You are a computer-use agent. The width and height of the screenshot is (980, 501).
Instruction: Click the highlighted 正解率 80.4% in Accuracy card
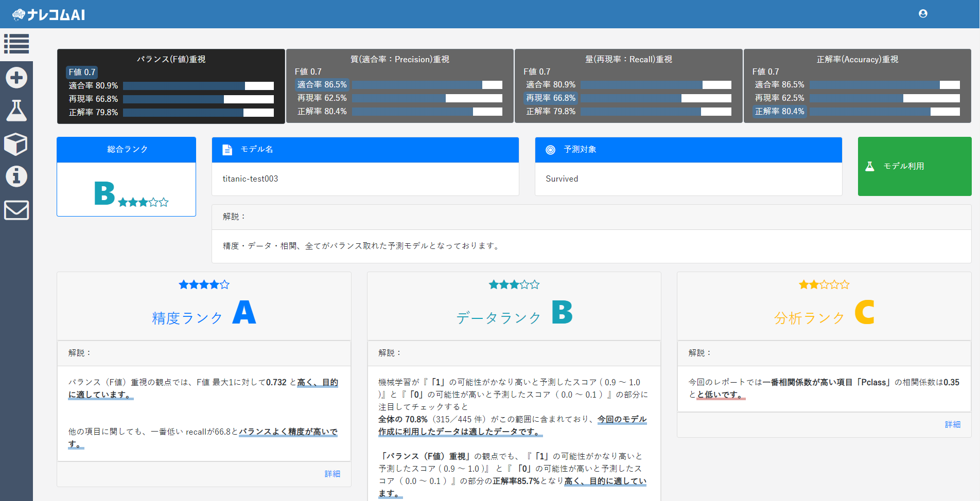pos(779,112)
